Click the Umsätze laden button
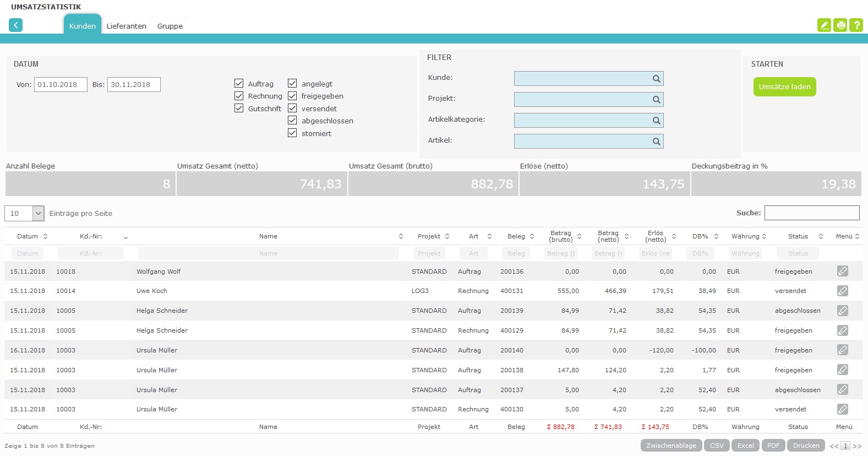868x456 pixels. pos(785,87)
